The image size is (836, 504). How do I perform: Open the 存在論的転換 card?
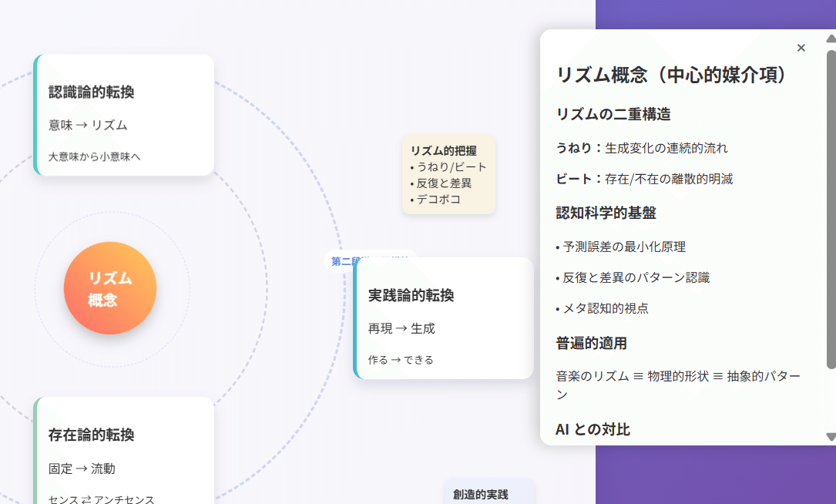tap(124, 450)
